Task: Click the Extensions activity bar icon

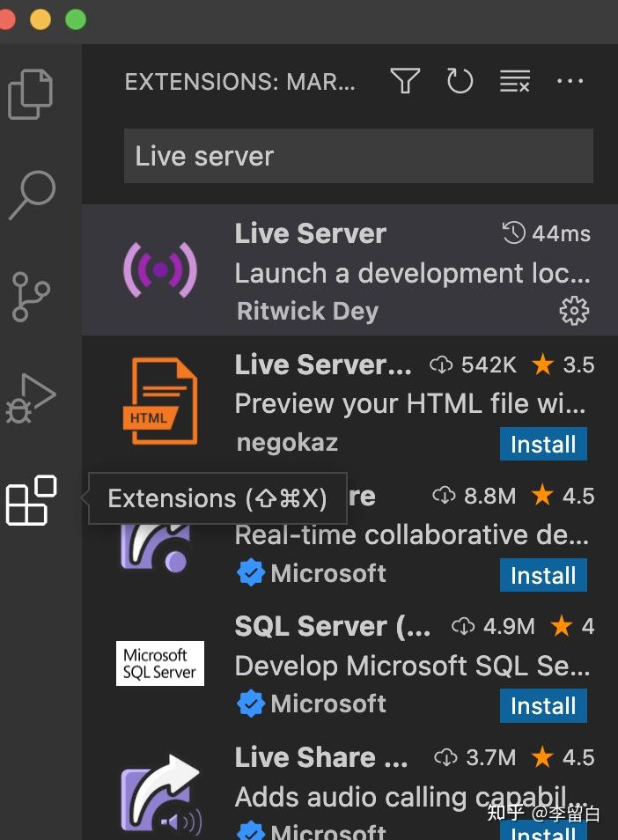Action: pos(32,500)
